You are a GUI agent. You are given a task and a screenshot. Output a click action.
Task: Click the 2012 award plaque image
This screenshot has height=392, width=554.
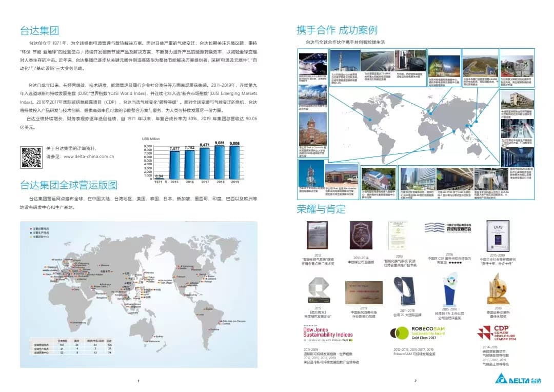click(x=318, y=236)
